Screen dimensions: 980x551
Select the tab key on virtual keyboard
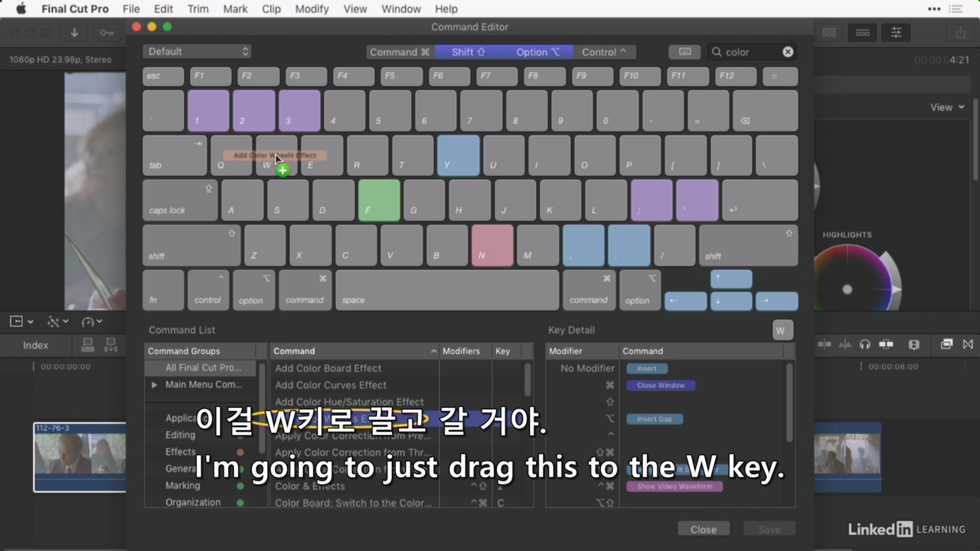click(175, 155)
